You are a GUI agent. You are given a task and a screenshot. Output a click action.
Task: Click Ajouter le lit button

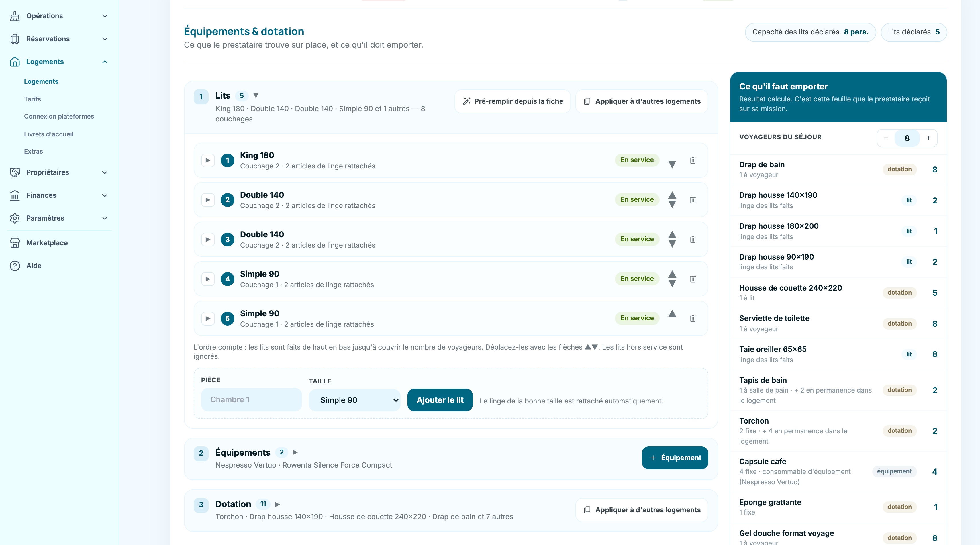point(440,400)
